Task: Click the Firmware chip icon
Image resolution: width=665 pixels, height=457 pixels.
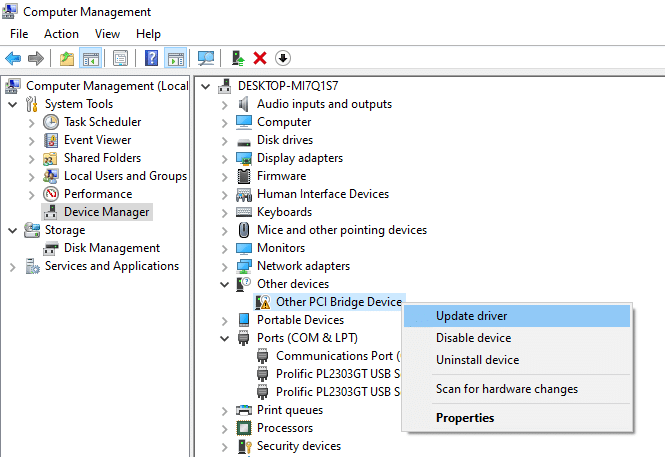Action: coord(244,176)
